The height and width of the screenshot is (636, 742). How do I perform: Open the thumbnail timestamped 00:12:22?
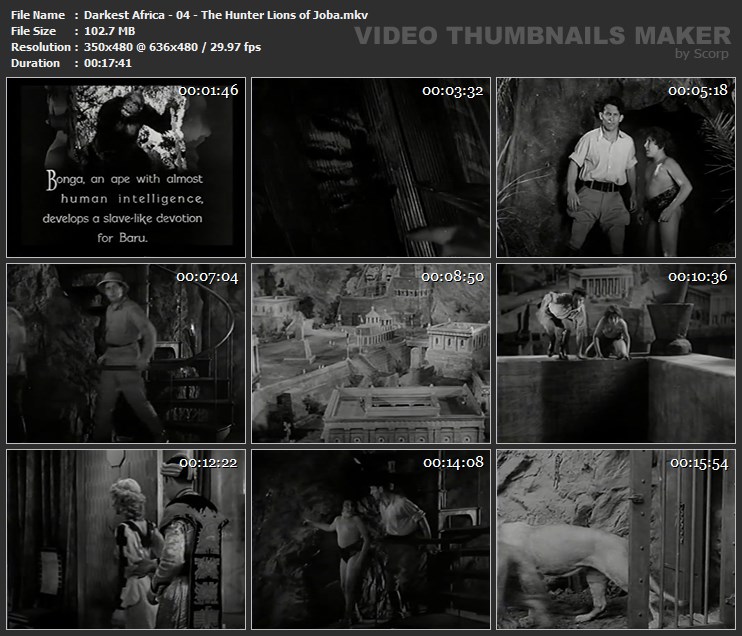(x=126, y=539)
